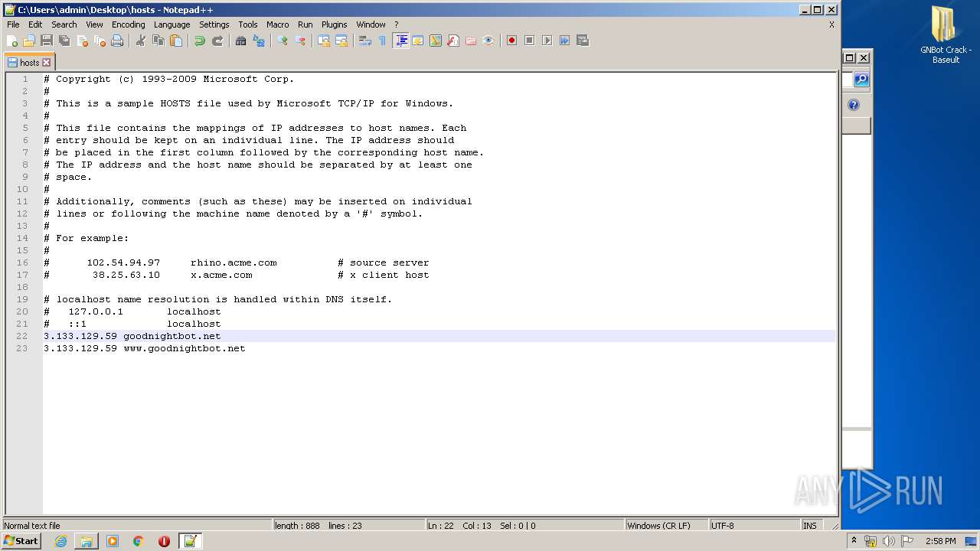Image resolution: width=980 pixels, height=551 pixels.
Task: Open the Replace toolbar icon
Action: [259, 41]
